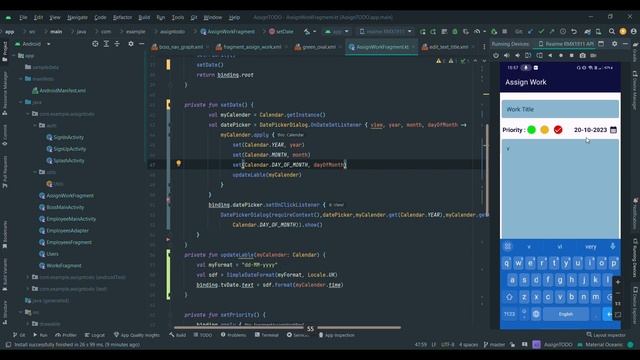
Task: Open the device selector dropdown
Action: (386, 31)
